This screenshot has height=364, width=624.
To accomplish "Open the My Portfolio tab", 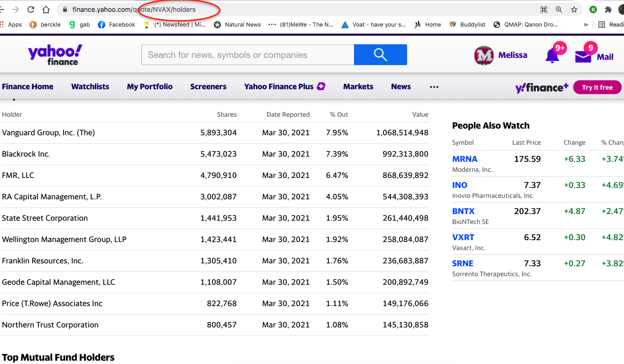I will pyautogui.click(x=150, y=86).
